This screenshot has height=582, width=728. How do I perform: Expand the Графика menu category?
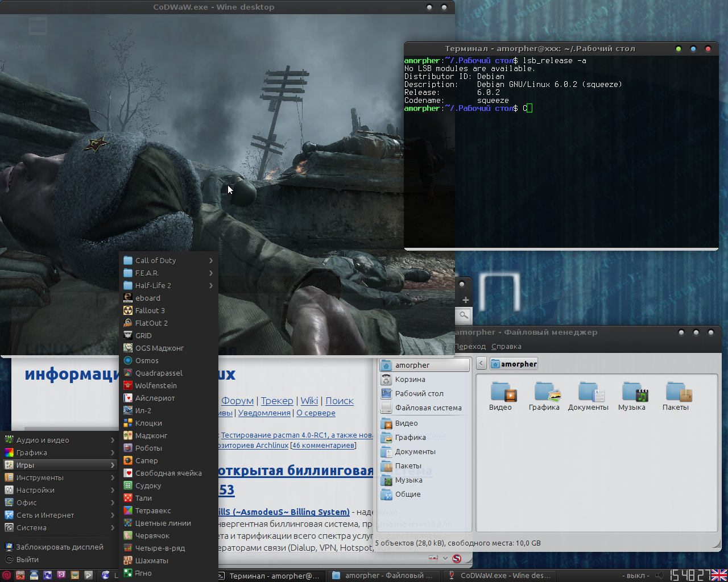click(x=59, y=452)
